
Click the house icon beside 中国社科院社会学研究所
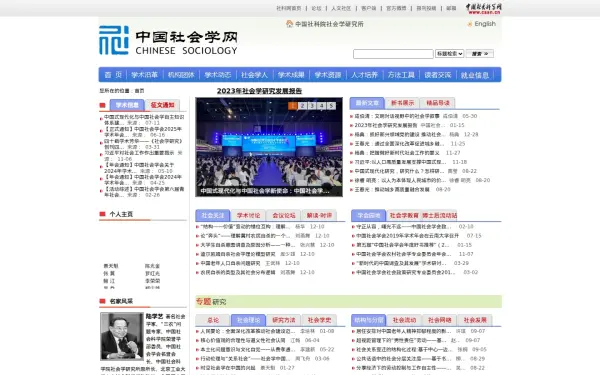tap(289, 24)
